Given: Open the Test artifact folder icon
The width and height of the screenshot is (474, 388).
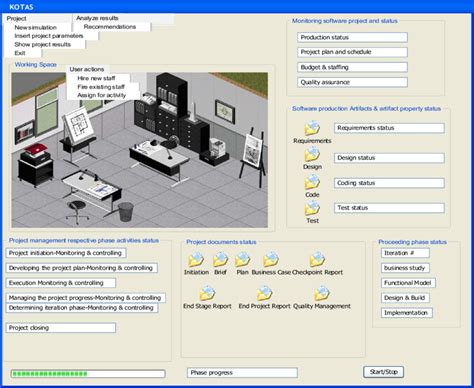Looking at the screenshot, I should [x=312, y=208].
